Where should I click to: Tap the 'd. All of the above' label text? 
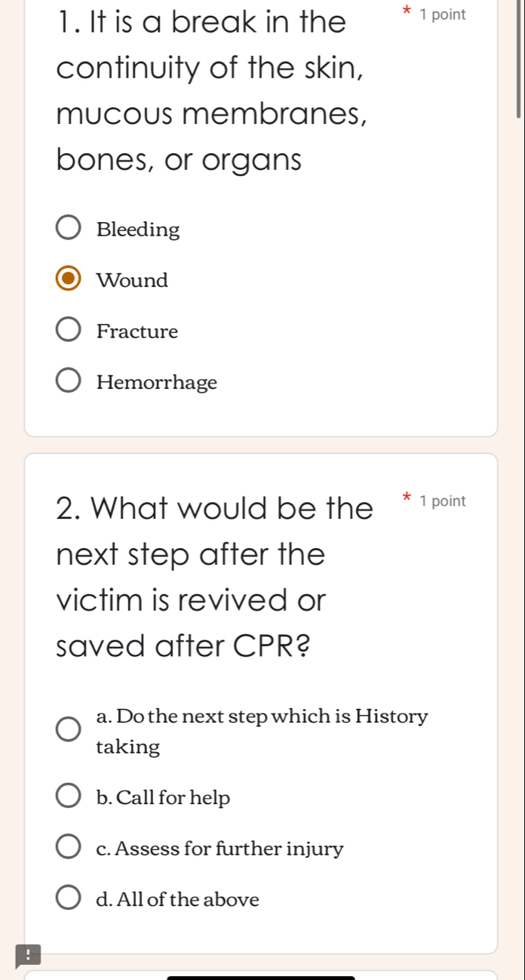[x=178, y=900]
